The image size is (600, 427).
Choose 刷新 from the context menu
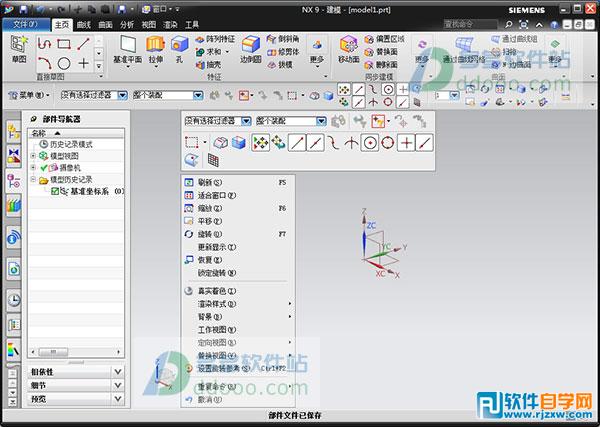pyautogui.click(x=238, y=183)
